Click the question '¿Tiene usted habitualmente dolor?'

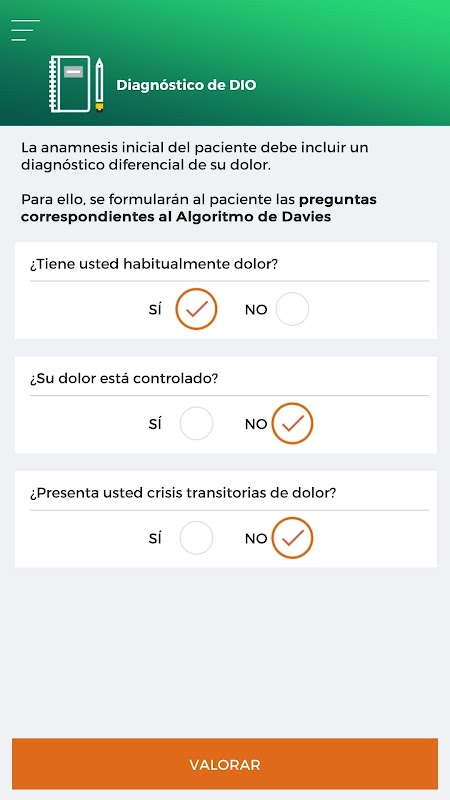point(156,265)
